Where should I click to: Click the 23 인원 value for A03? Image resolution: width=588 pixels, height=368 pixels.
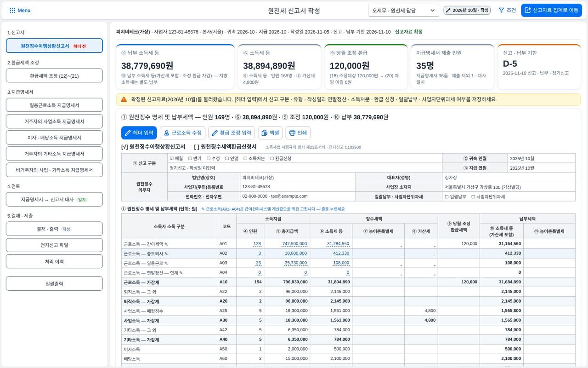click(x=258, y=263)
